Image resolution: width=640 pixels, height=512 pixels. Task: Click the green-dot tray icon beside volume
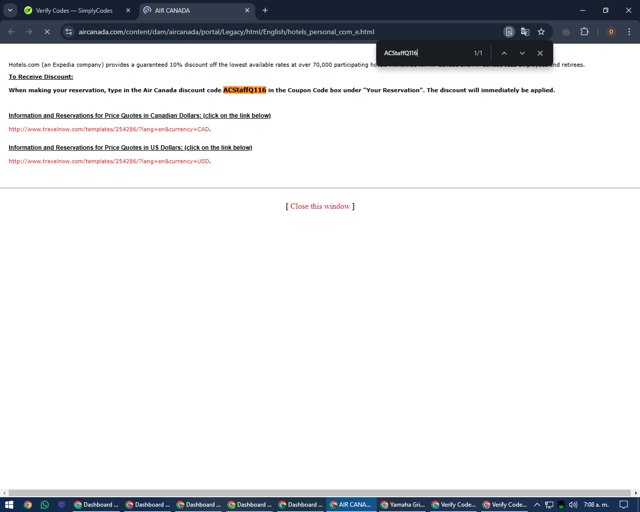pos(561,505)
